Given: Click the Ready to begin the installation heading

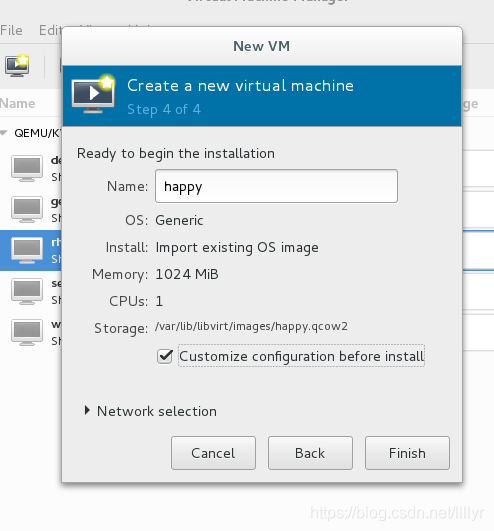Looking at the screenshot, I should (x=176, y=153).
